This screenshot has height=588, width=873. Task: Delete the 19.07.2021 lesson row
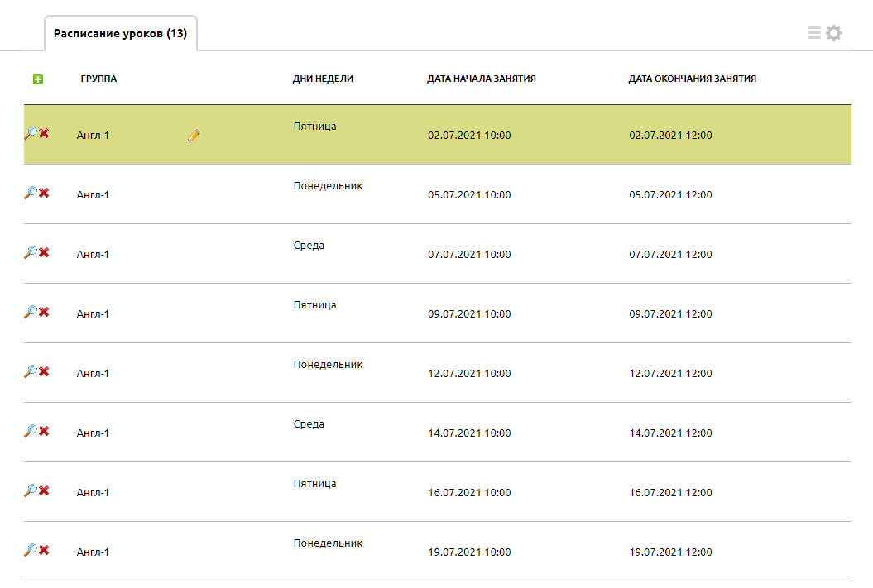click(45, 550)
